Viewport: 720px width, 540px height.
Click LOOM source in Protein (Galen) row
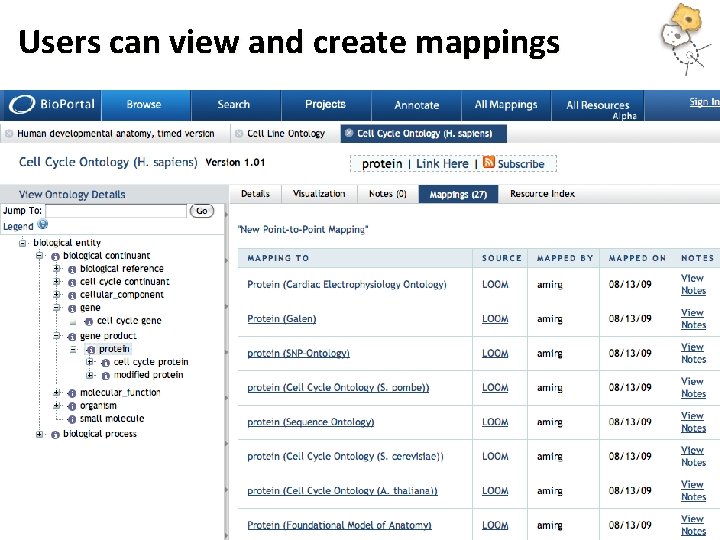(x=495, y=319)
